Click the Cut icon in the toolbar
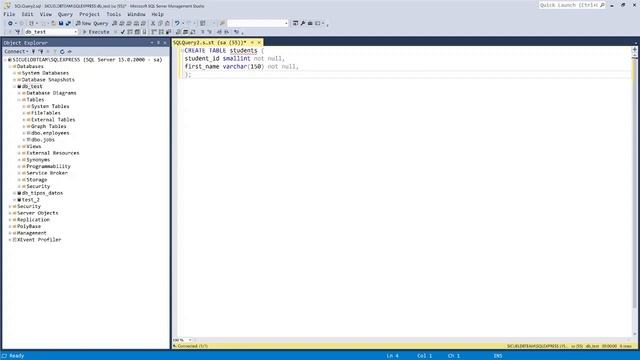The image size is (640, 360). point(153,23)
